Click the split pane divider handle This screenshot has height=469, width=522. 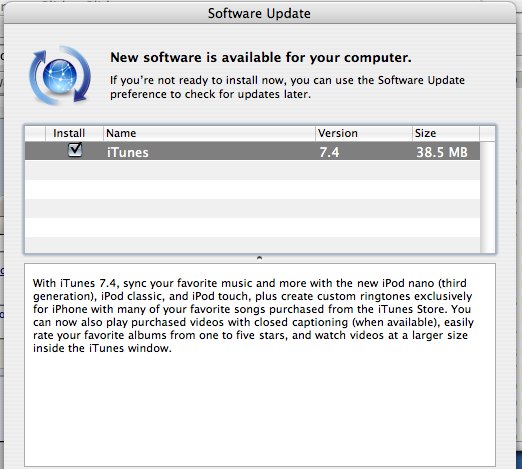[259, 258]
